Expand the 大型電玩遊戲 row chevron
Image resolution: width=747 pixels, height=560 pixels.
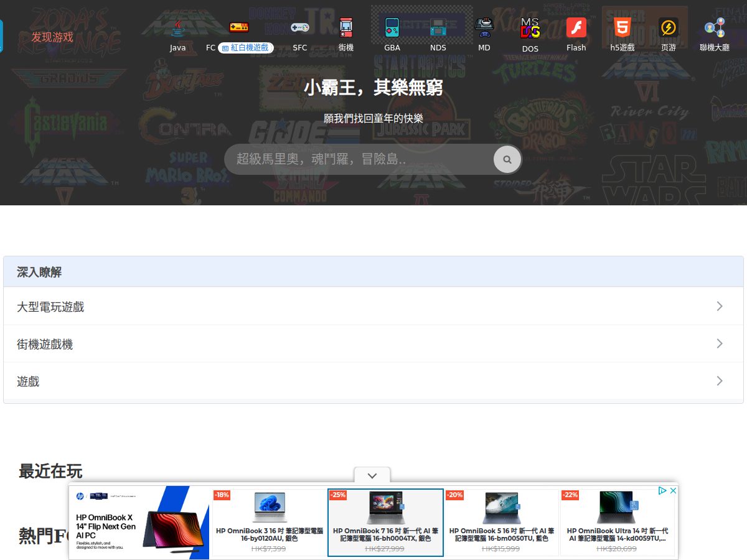point(720,306)
